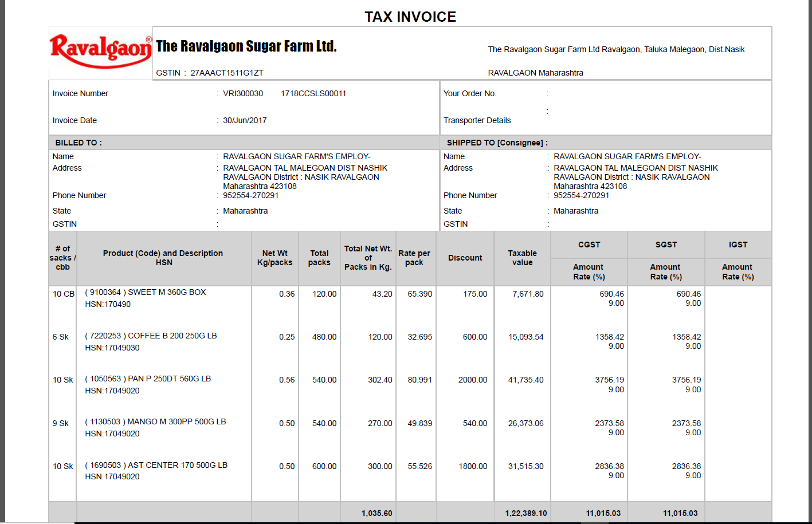
Task: Select the GSTIN value 27AAACT1511G1ZT
Action: pos(227,73)
